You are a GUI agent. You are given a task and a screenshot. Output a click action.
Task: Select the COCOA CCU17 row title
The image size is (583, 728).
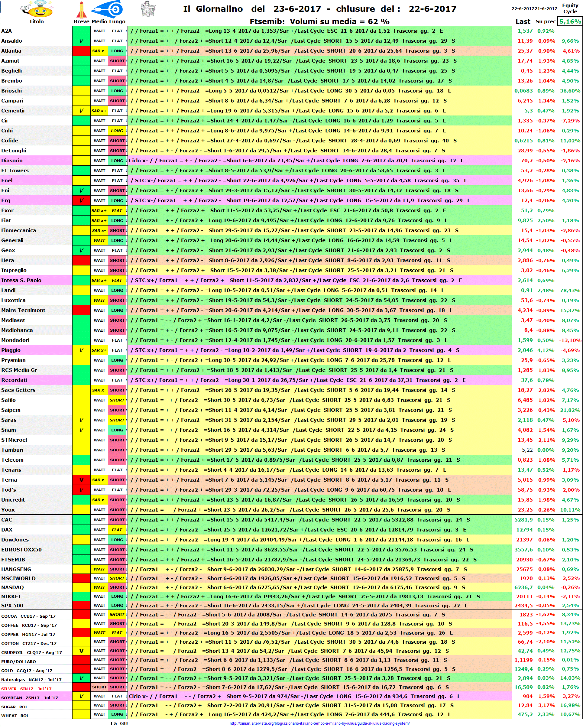pyautogui.click(x=28, y=616)
